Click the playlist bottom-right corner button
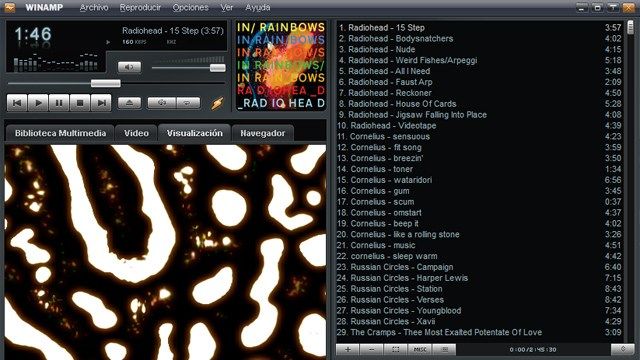 tap(623, 349)
